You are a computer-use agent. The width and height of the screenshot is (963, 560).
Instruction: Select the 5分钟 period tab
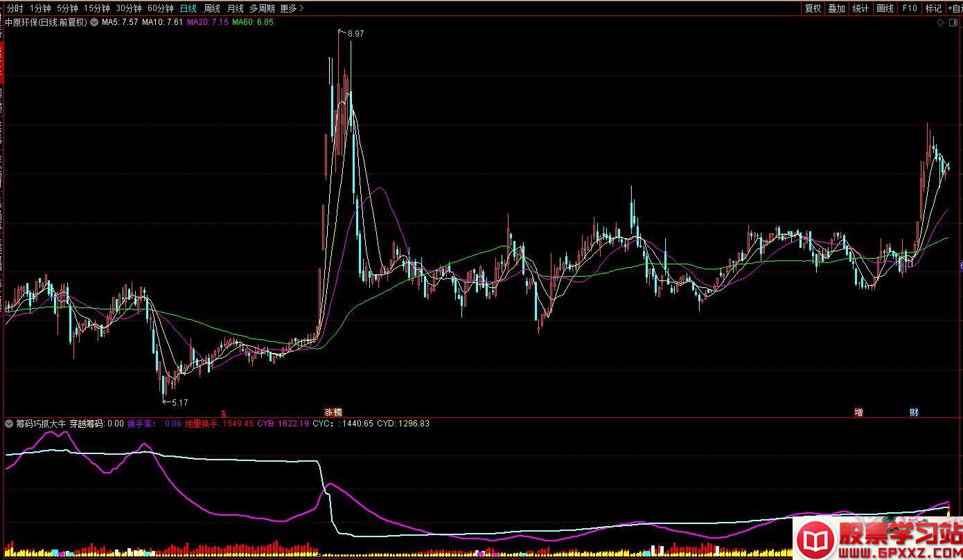67,8
